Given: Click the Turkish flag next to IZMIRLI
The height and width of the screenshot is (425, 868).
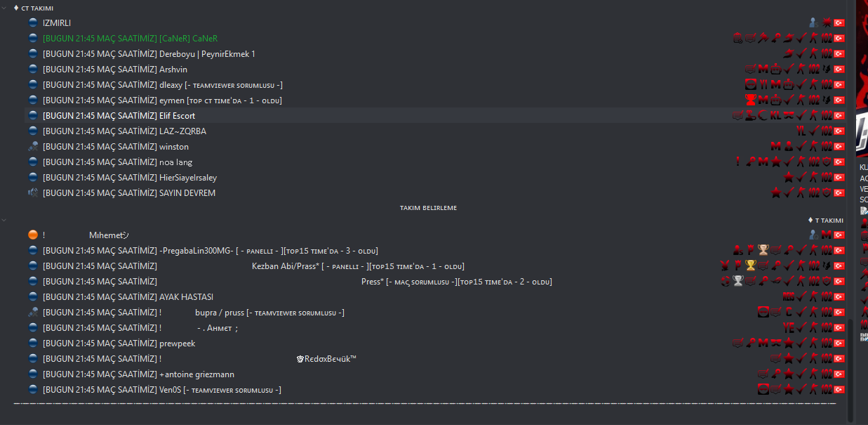Looking at the screenshot, I should pyautogui.click(x=839, y=23).
